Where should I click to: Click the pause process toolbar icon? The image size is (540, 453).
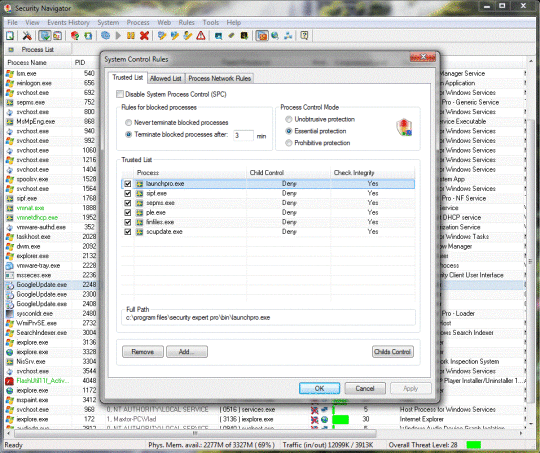click(x=131, y=35)
